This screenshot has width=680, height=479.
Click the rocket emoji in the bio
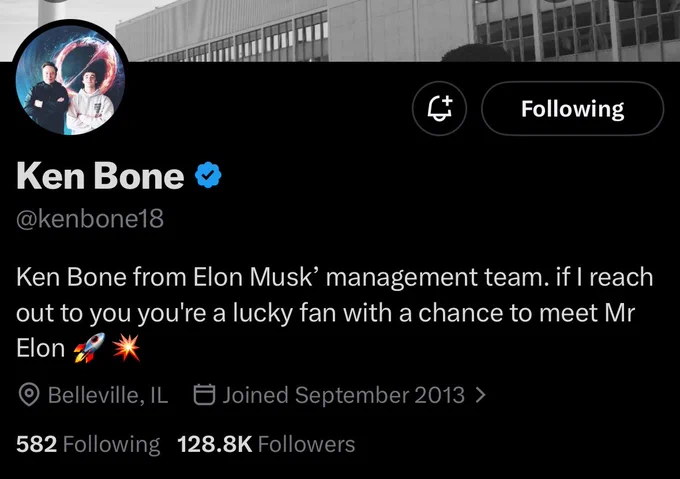89,348
